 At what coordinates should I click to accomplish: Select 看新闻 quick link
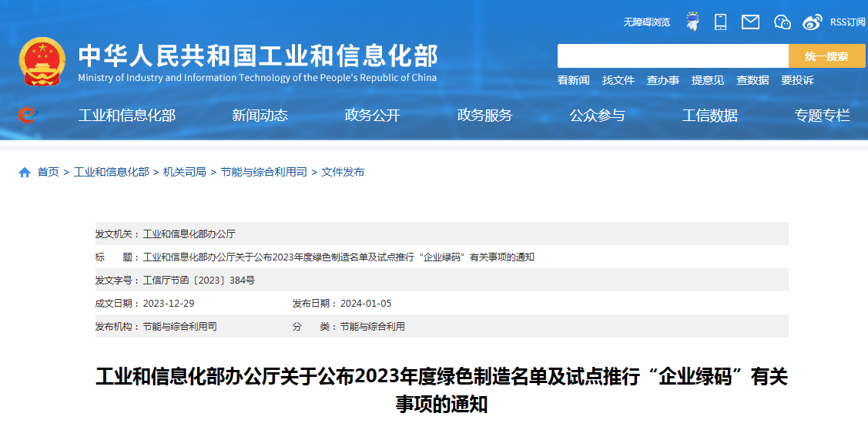coord(574,80)
